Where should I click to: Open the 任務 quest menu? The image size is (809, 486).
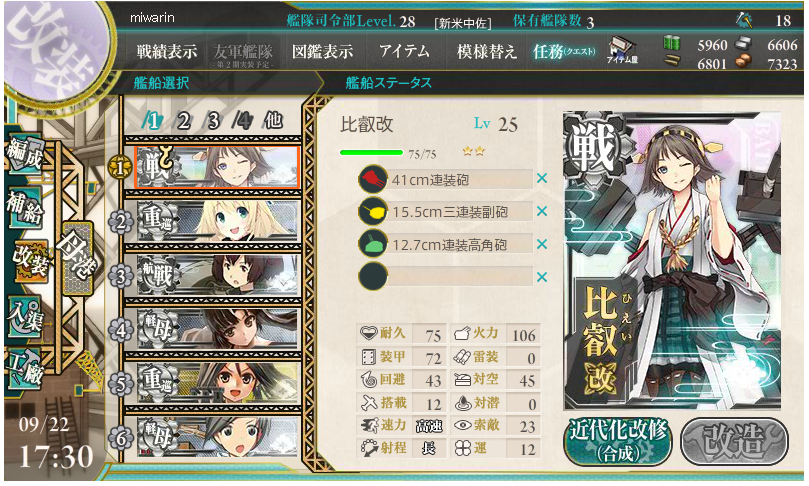(564, 51)
